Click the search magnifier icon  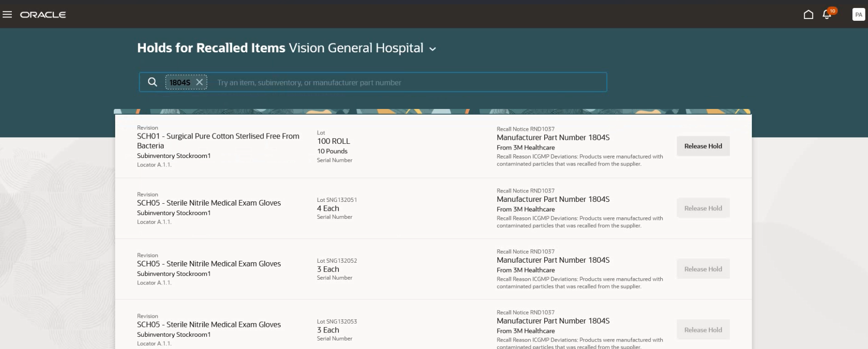click(x=152, y=82)
